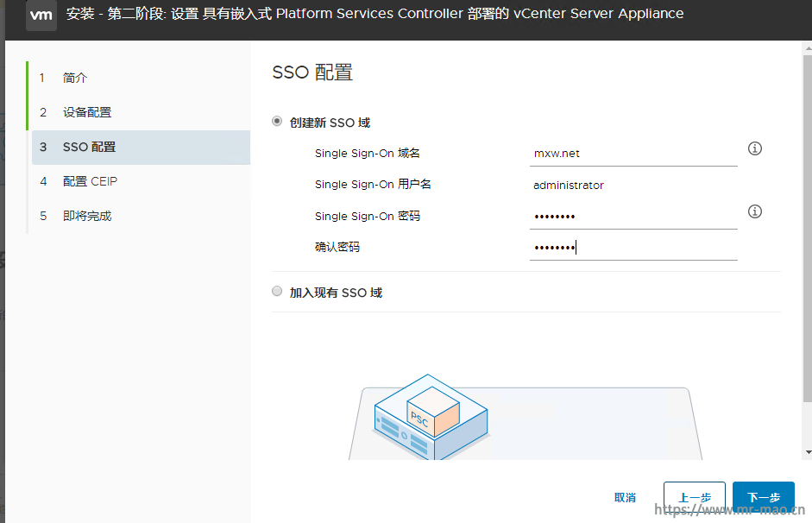Click the administrator username text
The image size is (812, 523).
(569, 186)
